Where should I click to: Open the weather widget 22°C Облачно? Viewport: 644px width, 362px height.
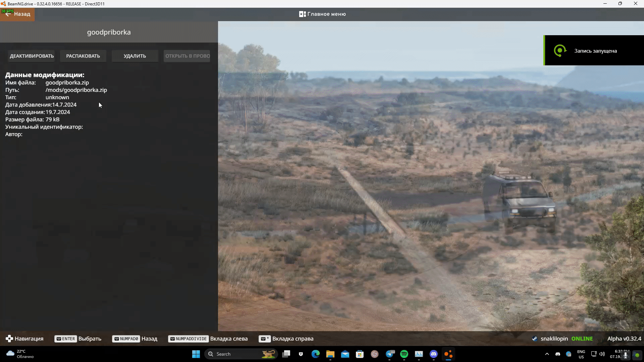tap(20, 354)
